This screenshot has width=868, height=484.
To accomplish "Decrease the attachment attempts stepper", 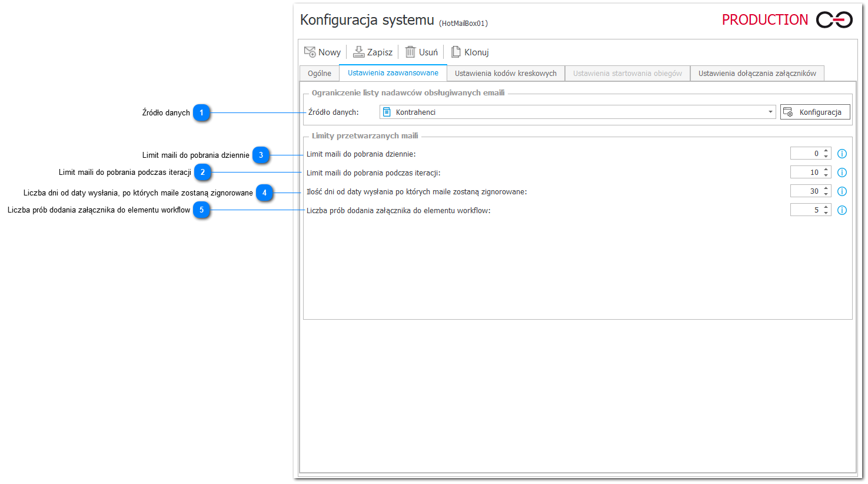I will tap(826, 213).
